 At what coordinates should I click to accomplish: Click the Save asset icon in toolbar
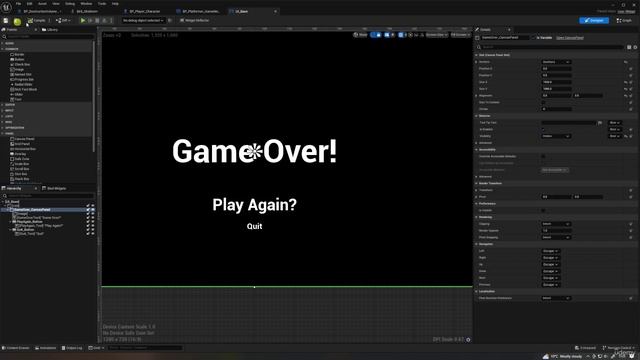click(x=6, y=20)
